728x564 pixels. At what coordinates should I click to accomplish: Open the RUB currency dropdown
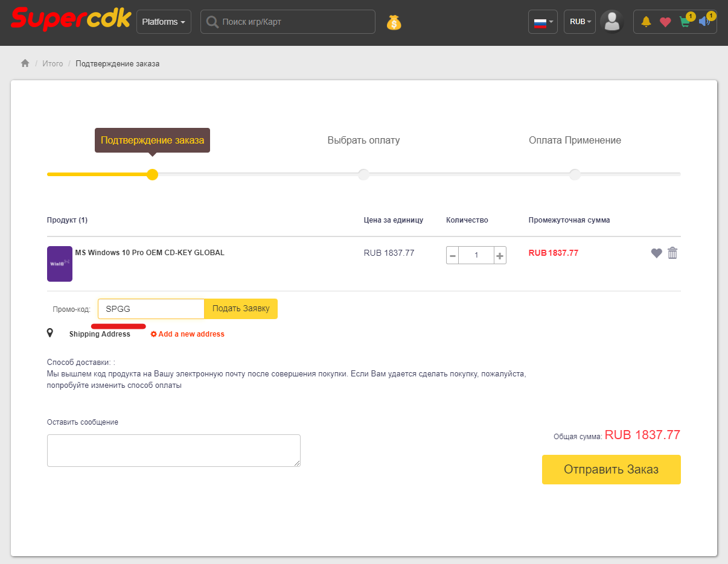[580, 22]
